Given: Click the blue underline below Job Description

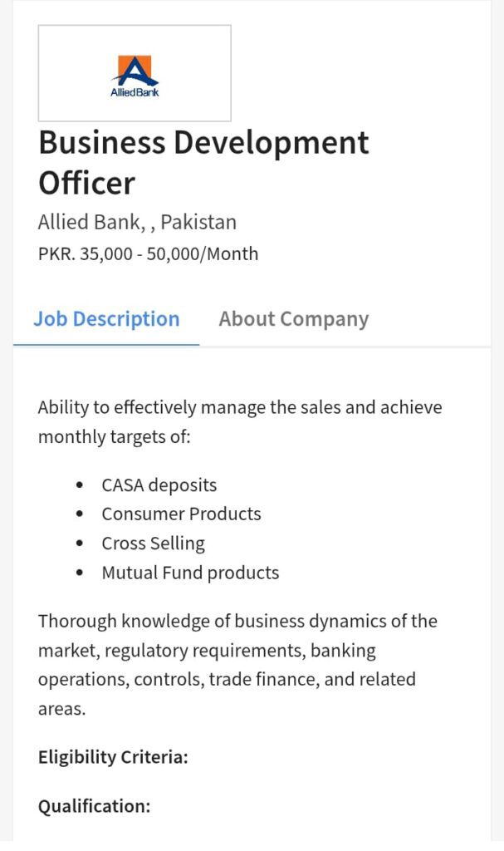Looking at the screenshot, I should 106,343.
